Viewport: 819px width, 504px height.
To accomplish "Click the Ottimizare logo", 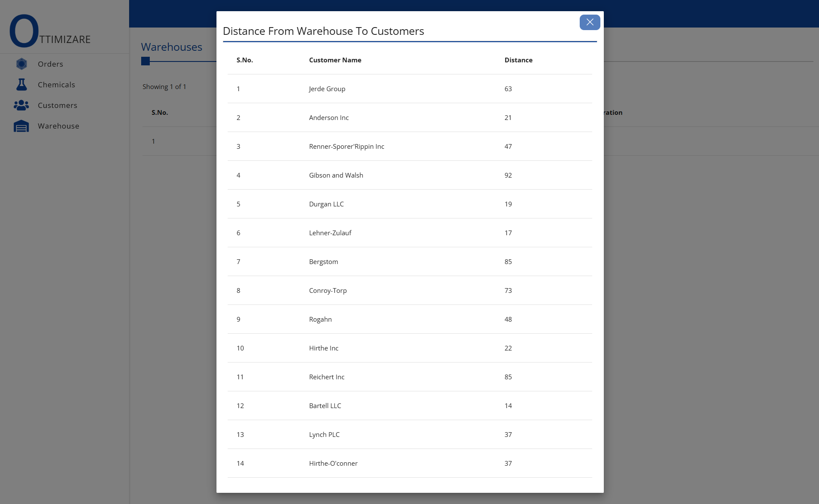I will [50, 31].
